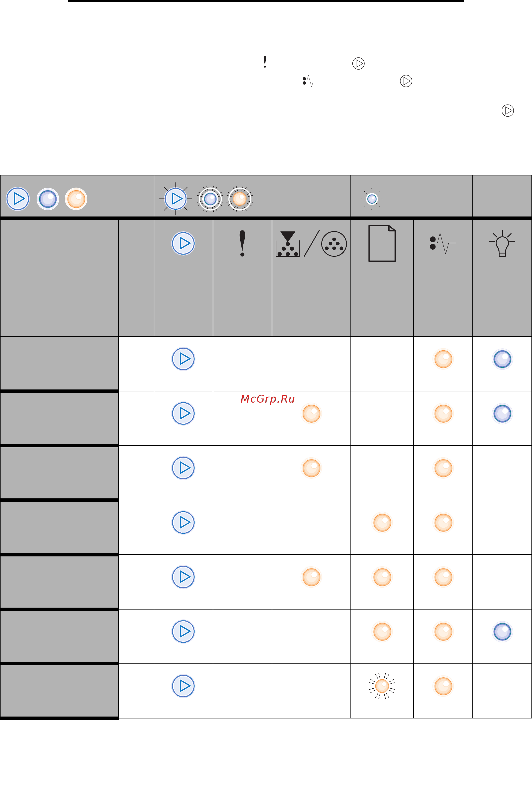532x797 pixels.
Task: Click the blinking orange light legend icon
Action: [x=239, y=199]
